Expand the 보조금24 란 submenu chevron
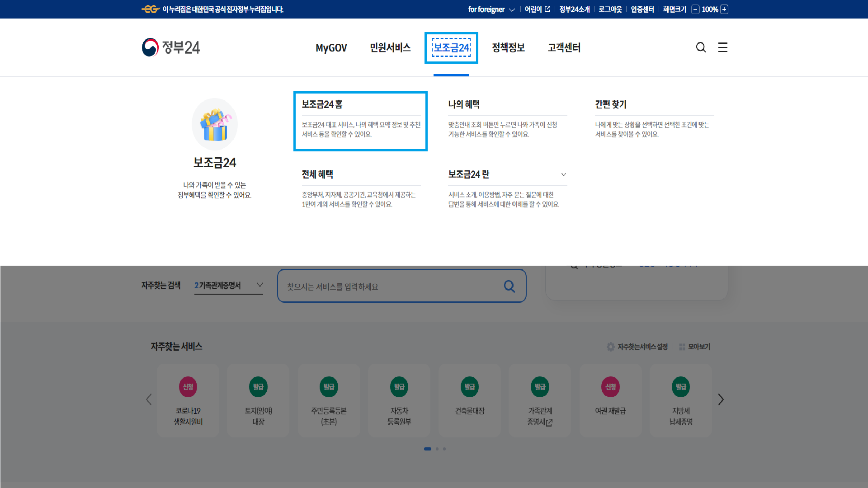The image size is (868, 488). click(x=563, y=174)
